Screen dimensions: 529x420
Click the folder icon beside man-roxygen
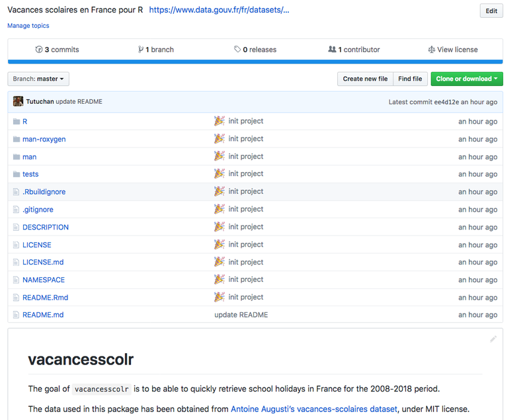pyautogui.click(x=17, y=140)
